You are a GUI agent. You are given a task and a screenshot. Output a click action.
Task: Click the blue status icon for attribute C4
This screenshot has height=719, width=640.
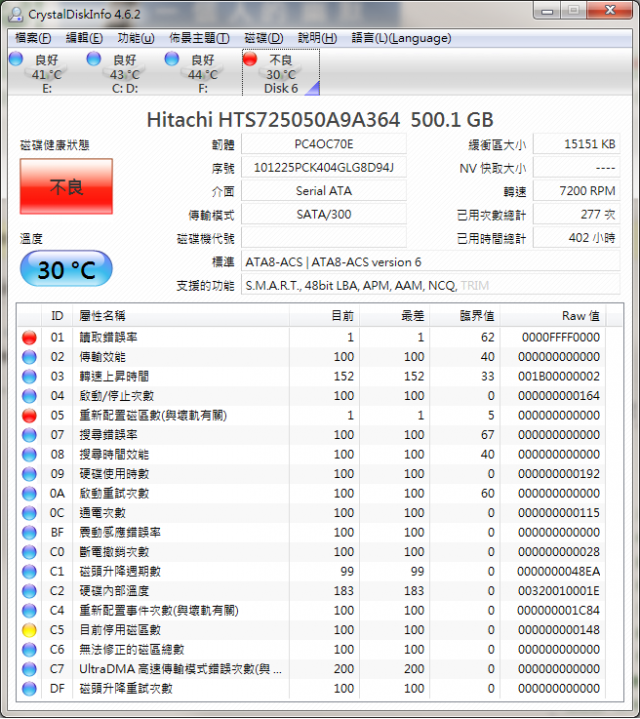[29, 610]
